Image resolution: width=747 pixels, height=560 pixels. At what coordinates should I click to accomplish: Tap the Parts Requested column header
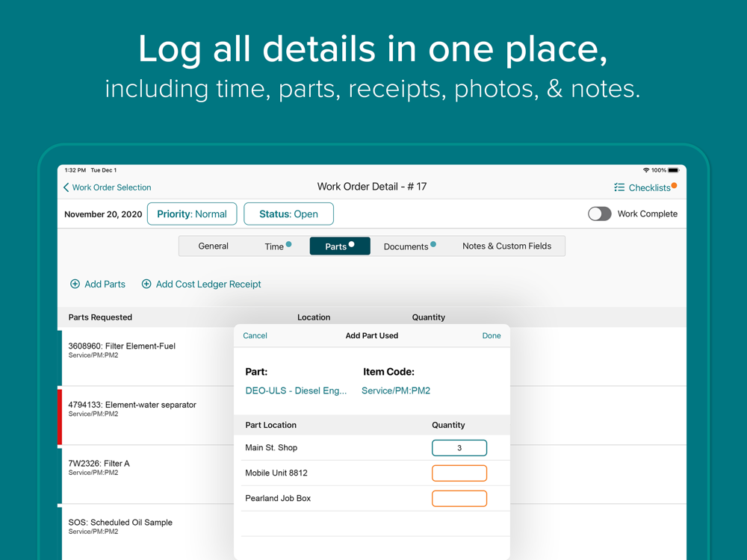coord(100,317)
